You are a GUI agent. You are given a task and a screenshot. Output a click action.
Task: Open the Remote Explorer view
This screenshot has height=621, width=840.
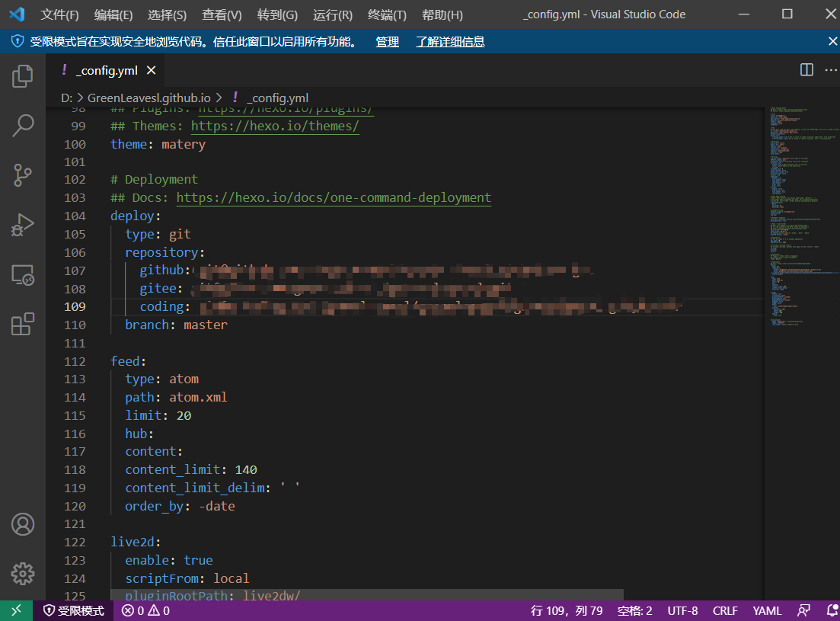[23, 275]
